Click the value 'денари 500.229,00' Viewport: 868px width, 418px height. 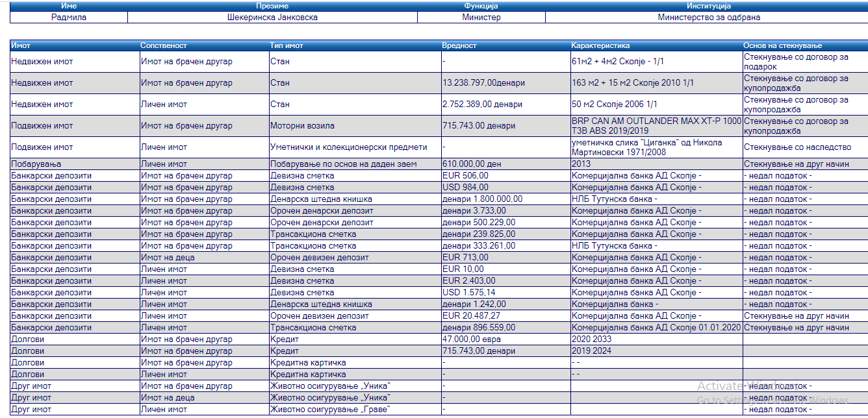pyautogui.click(x=478, y=223)
